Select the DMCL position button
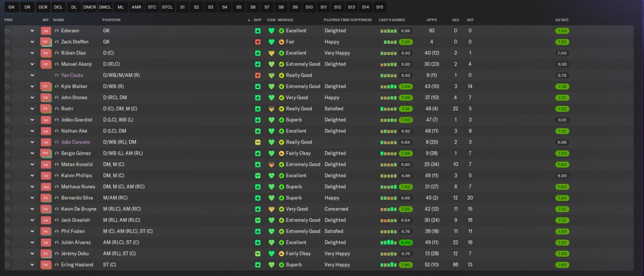This screenshot has width=644, height=276. coord(105,7)
